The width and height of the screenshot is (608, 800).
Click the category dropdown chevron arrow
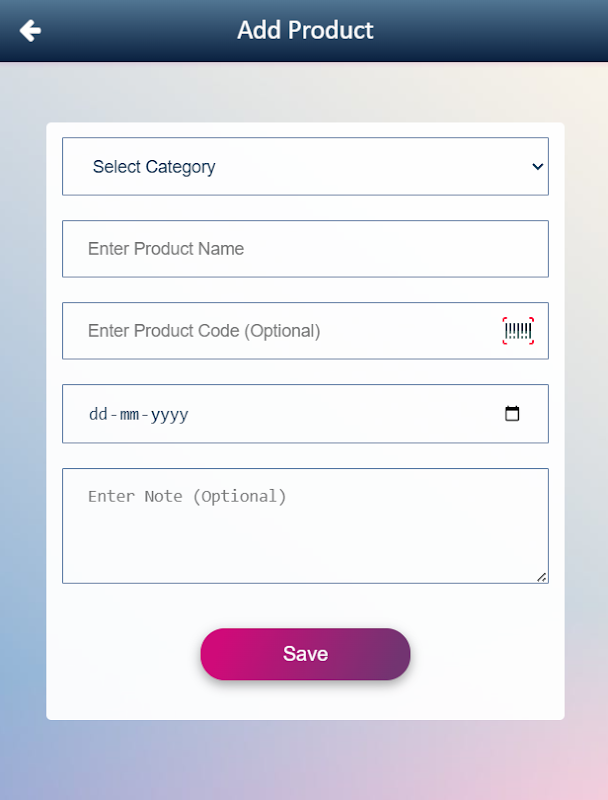537,167
